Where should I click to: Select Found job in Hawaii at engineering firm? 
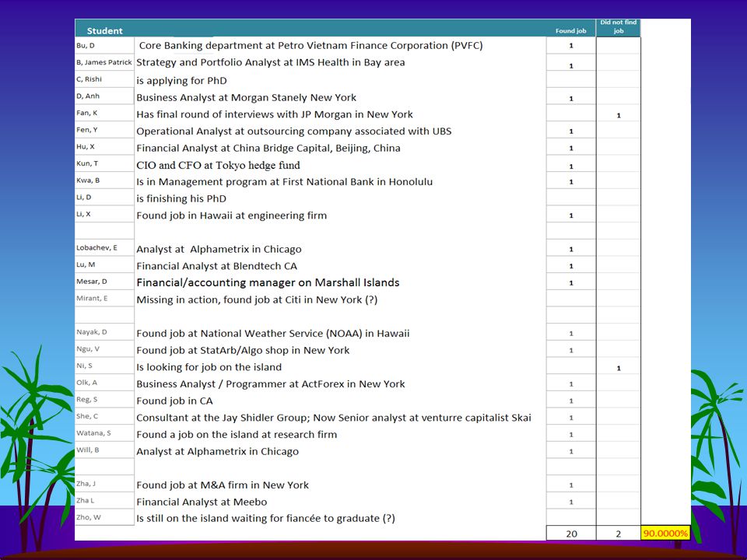pyautogui.click(x=232, y=215)
